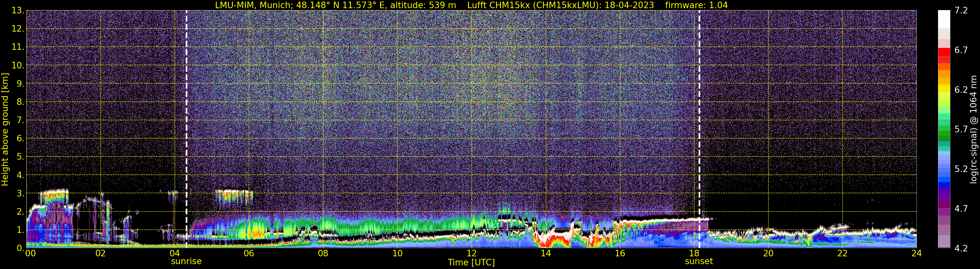
Task: Click the time axis tick label '02'
Action: (101, 253)
